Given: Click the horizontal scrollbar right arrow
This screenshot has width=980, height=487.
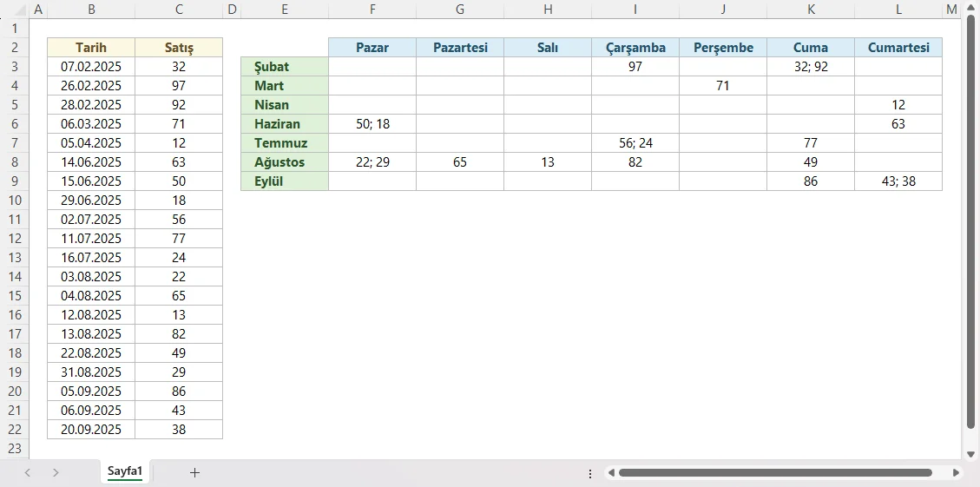Looking at the screenshot, I should click(x=956, y=473).
